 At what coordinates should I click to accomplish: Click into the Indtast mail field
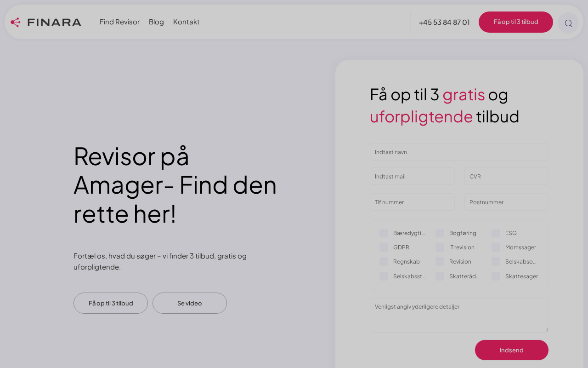[412, 176]
